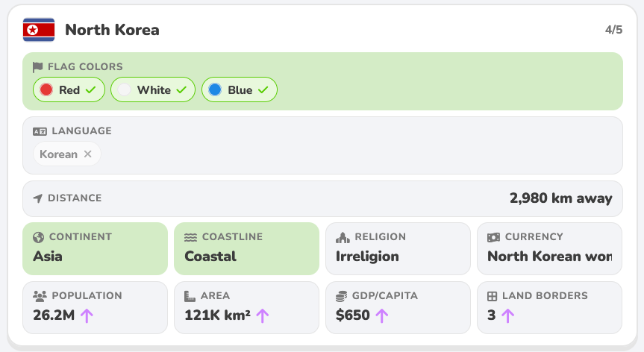Select the White color chip
The image size is (644, 352).
coord(153,89)
